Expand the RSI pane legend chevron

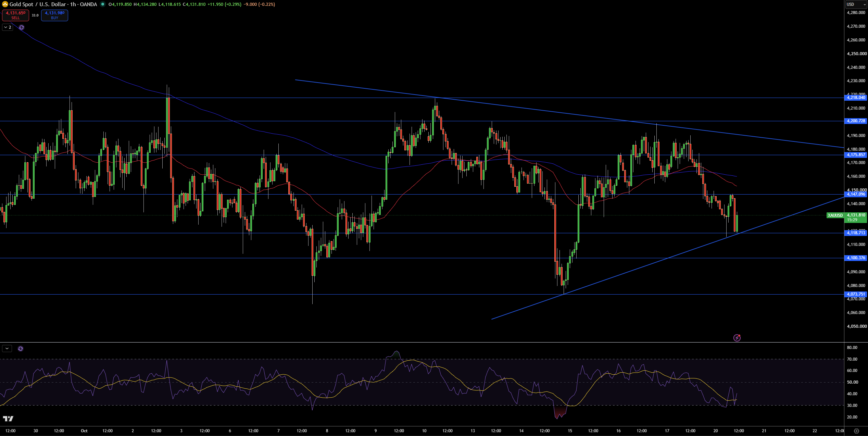(7, 349)
